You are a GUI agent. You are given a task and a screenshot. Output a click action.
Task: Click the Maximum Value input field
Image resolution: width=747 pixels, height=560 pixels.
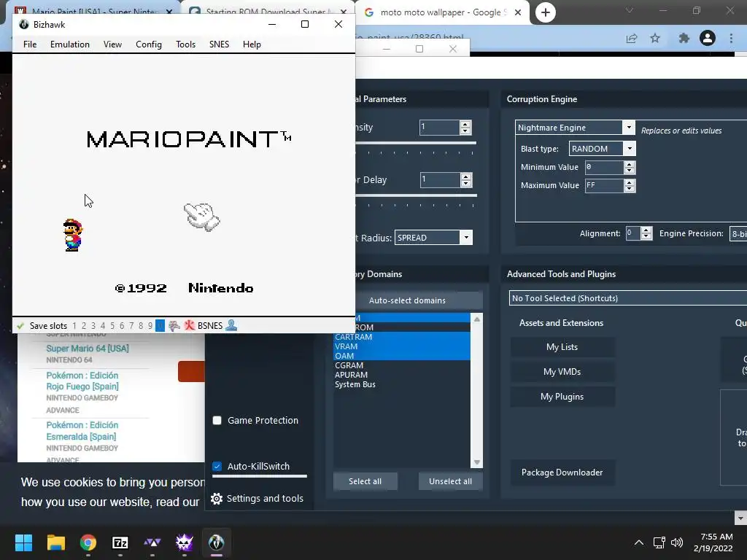[x=603, y=185]
